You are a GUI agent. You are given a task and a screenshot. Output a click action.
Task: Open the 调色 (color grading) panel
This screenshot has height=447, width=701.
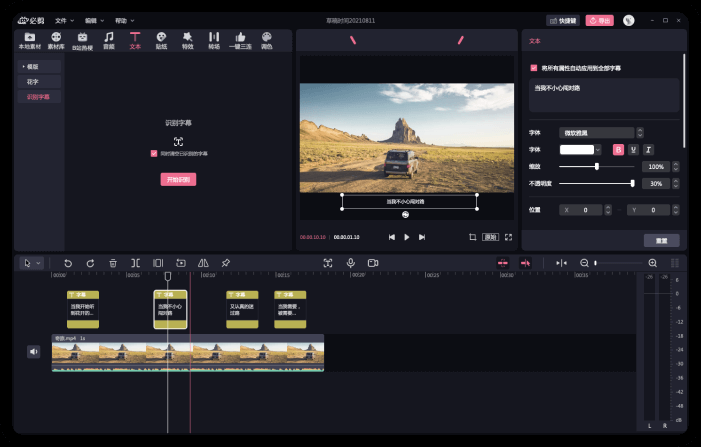point(266,40)
